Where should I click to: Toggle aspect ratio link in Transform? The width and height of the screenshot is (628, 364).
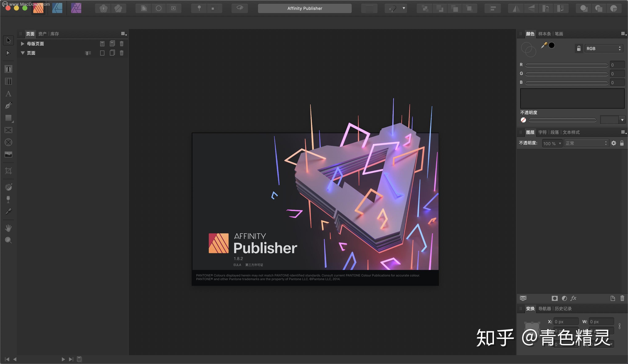pos(620,326)
